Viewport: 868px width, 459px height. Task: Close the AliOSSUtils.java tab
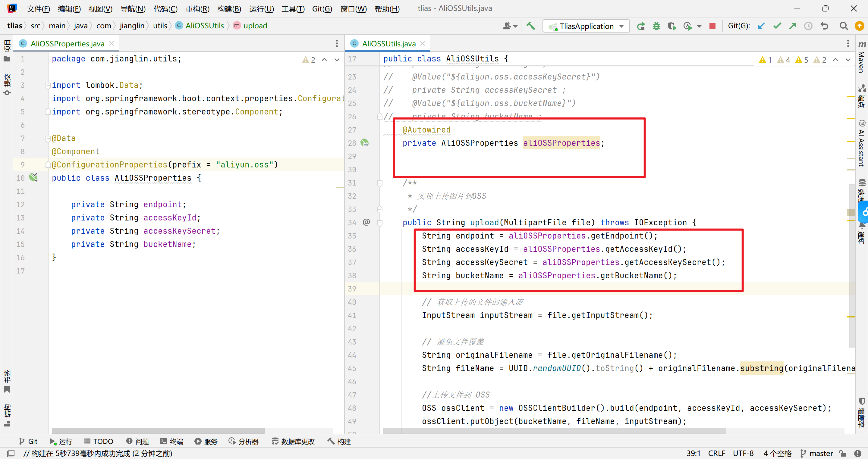coord(423,43)
